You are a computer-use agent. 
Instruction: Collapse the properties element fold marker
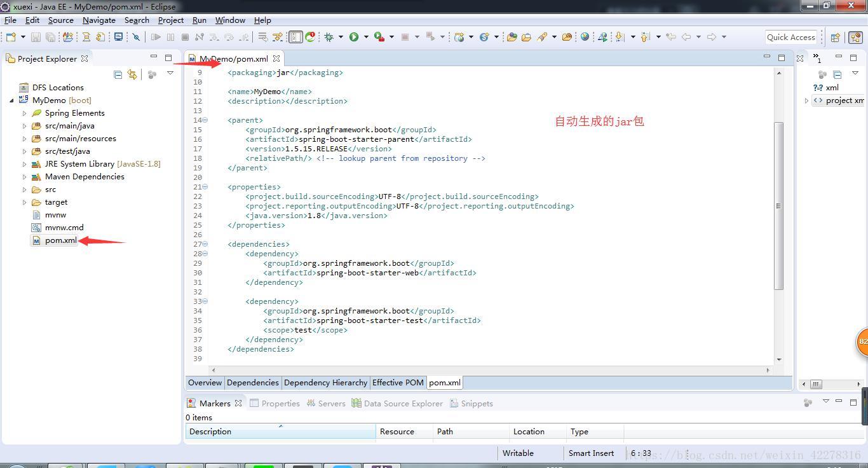[x=205, y=187]
